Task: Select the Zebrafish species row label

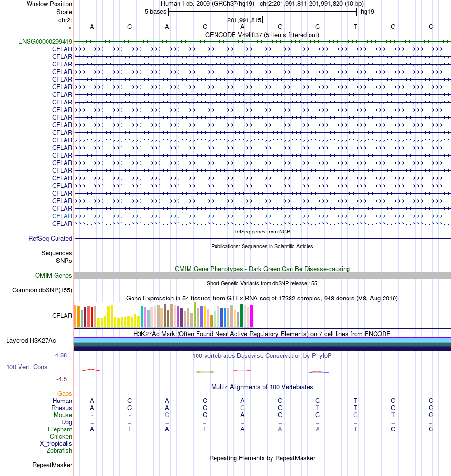Action: click(x=59, y=451)
